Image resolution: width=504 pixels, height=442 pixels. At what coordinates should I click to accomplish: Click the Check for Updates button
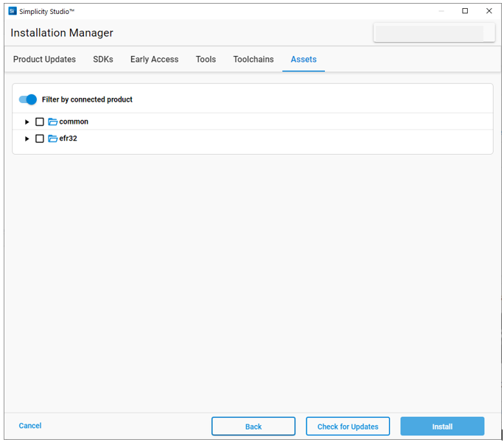coord(348,427)
